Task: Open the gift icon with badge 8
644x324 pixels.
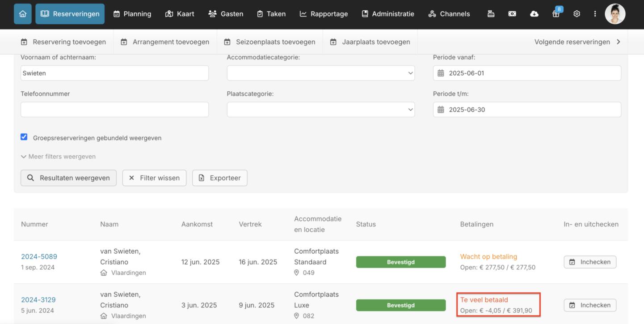Action: click(x=556, y=14)
